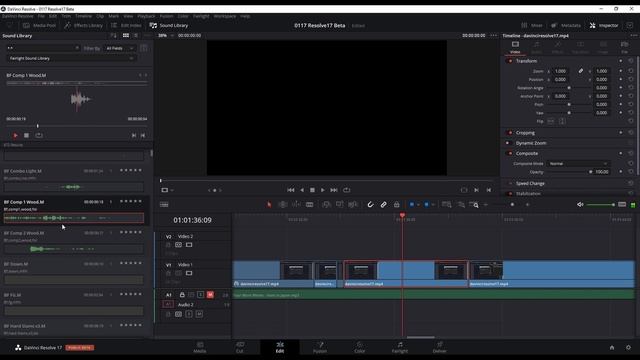This screenshot has height=360, width=640.
Task: Select the arrow selection mode tool
Action: 269,204
